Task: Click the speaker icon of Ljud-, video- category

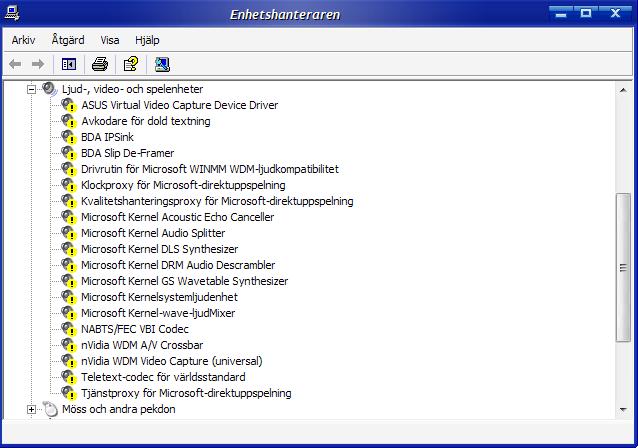Action: coord(50,89)
